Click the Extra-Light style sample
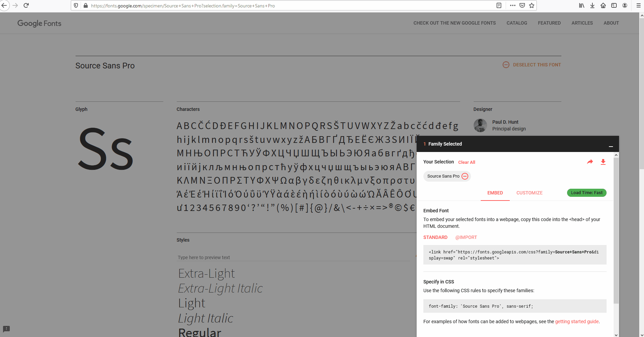Viewport: 644px width, 337px height. [206, 273]
